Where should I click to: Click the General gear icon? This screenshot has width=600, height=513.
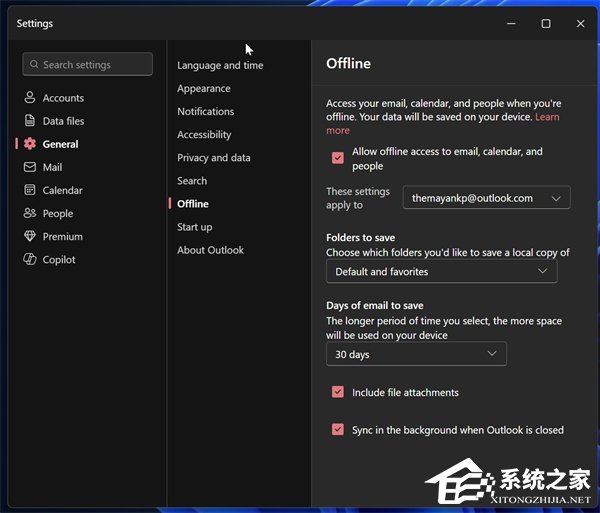(x=30, y=144)
